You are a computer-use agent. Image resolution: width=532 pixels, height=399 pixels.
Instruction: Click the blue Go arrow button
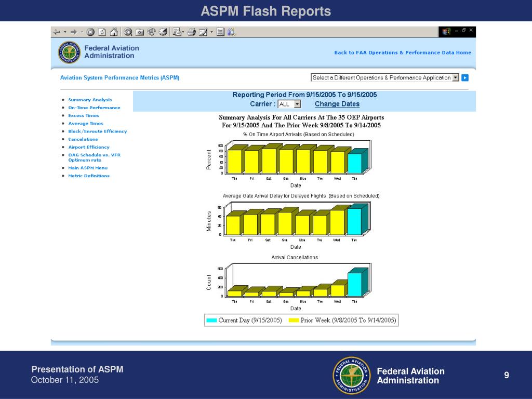(465, 78)
